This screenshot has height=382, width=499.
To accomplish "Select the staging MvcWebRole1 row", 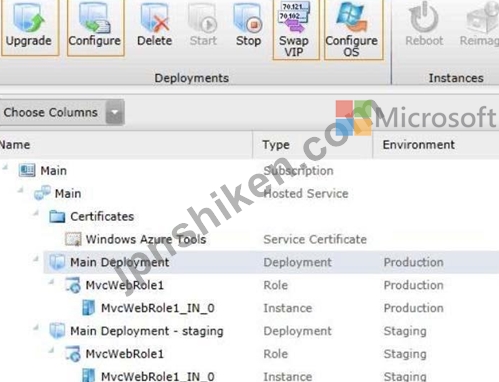I will click(x=249, y=354).
